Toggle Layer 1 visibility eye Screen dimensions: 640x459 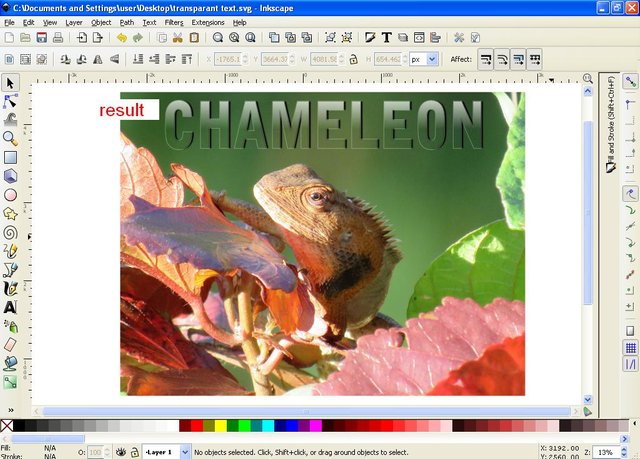[120, 452]
